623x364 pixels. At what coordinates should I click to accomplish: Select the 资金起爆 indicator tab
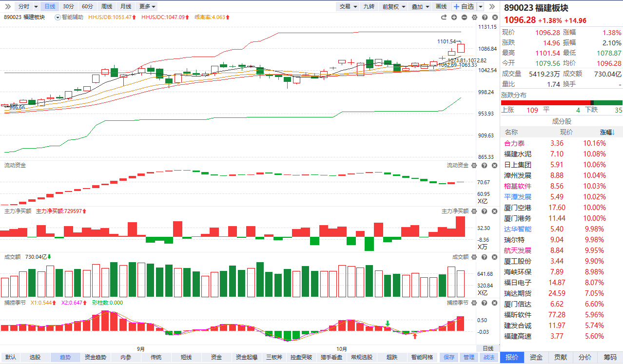tap(247, 357)
